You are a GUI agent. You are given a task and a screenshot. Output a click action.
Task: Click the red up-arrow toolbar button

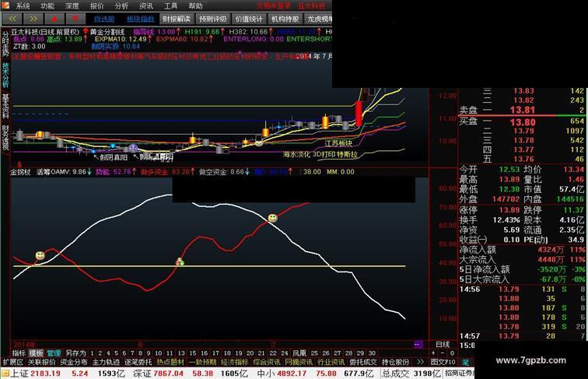click(54, 19)
